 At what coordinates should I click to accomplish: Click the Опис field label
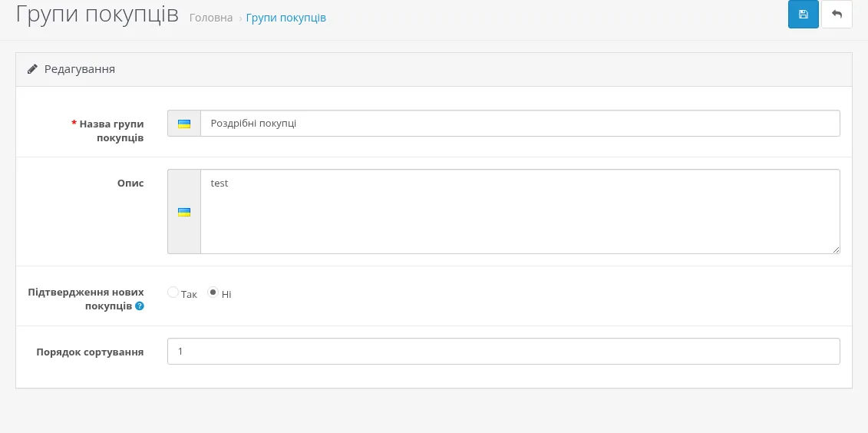[x=130, y=183]
